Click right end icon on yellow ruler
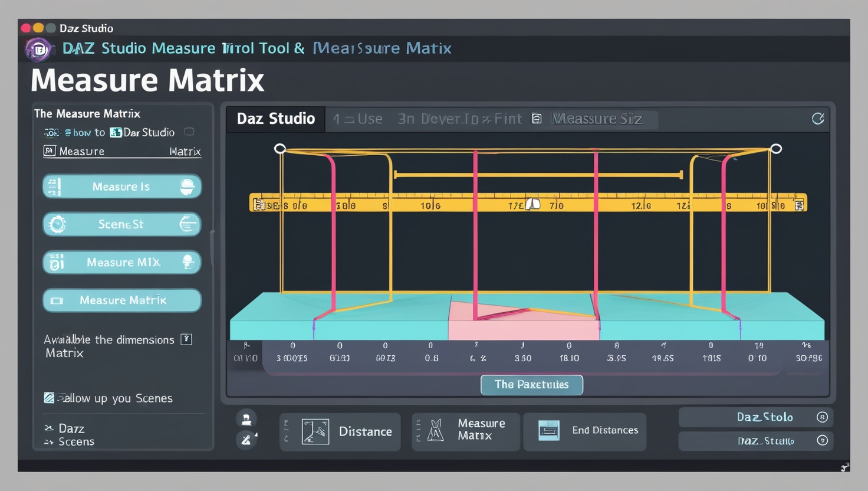The height and width of the screenshot is (491, 868). coord(799,205)
